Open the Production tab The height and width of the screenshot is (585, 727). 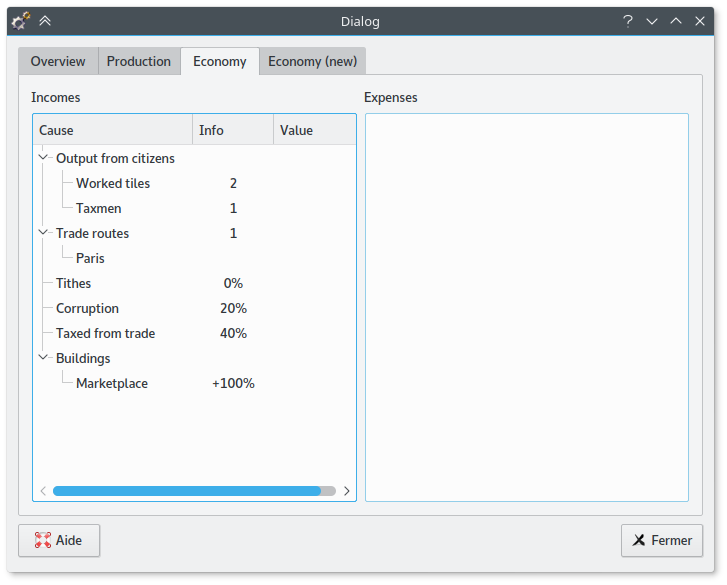(139, 61)
